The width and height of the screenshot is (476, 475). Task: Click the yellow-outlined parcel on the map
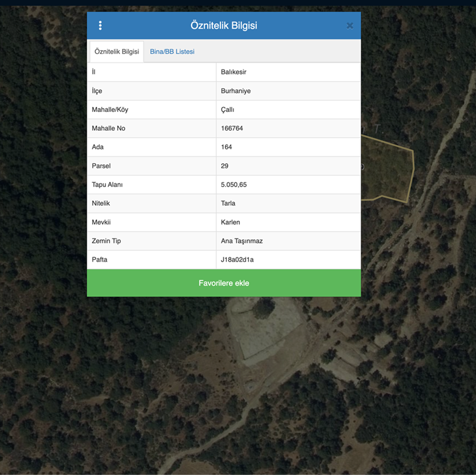point(386,173)
